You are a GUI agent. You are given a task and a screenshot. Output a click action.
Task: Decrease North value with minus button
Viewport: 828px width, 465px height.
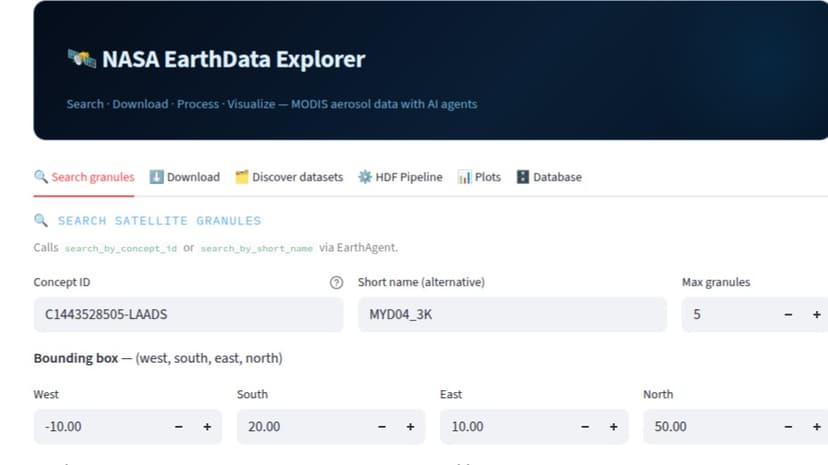tap(788, 426)
